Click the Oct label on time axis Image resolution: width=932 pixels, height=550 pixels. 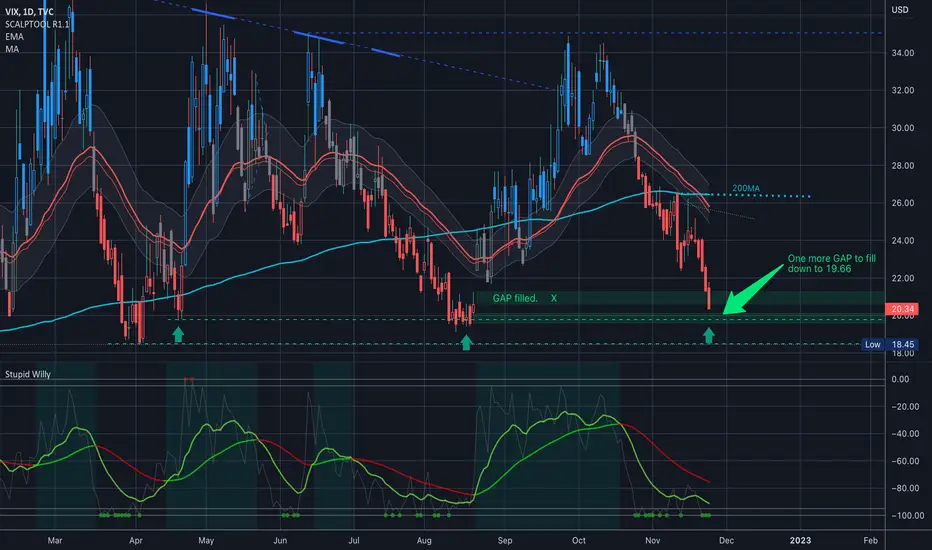coord(578,540)
